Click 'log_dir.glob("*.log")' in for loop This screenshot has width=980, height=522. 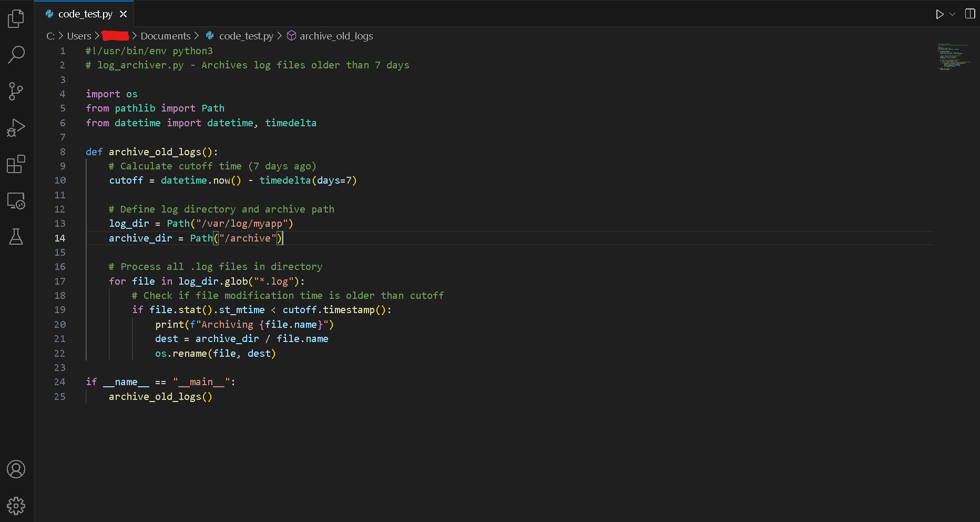coord(239,281)
